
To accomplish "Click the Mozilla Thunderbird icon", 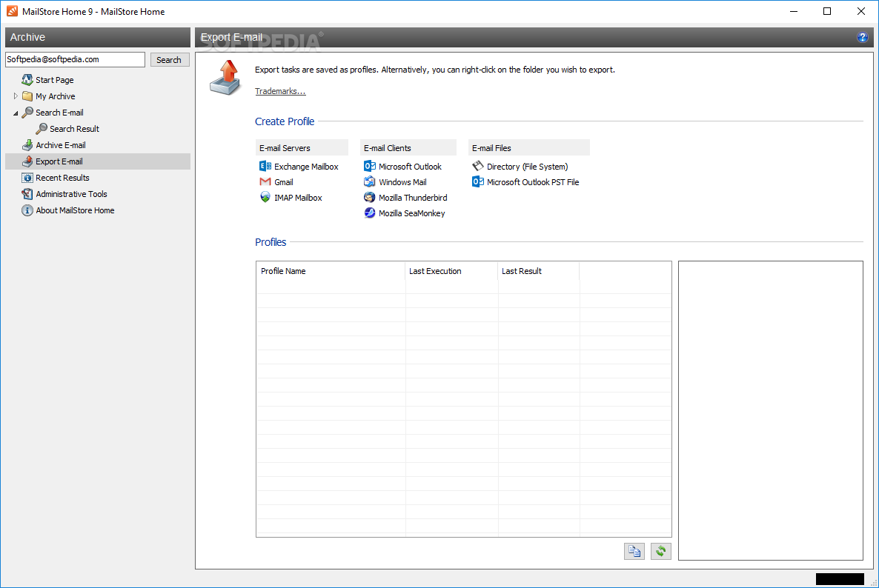I will [369, 197].
